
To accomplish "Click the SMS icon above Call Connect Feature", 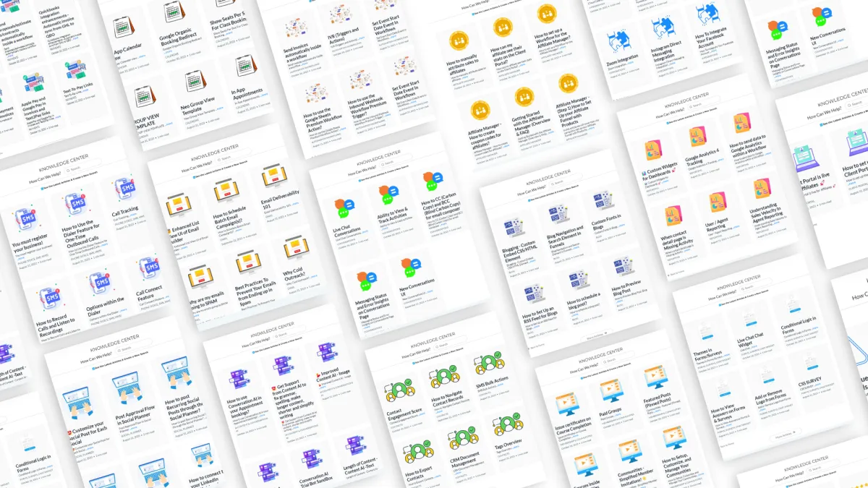I will (149, 269).
